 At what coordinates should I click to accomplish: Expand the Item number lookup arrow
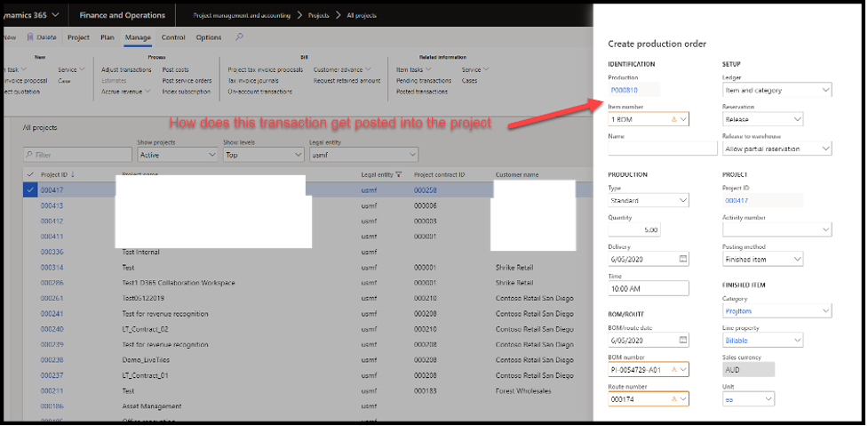683,119
